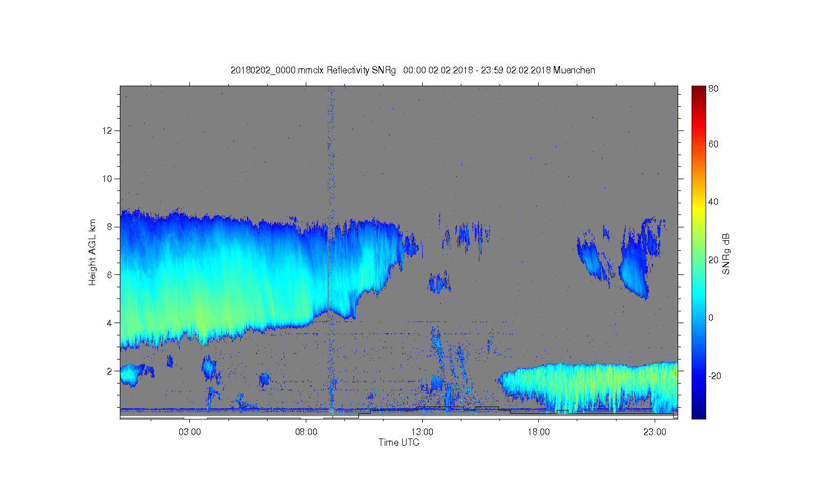
Task: Click the height tick label 10
Action: pos(108,179)
